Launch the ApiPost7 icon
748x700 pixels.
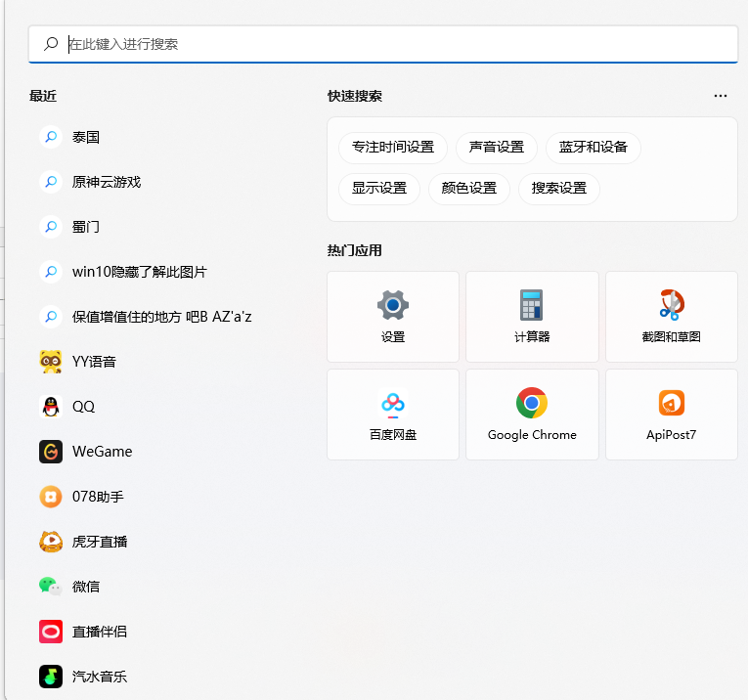point(672,403)
